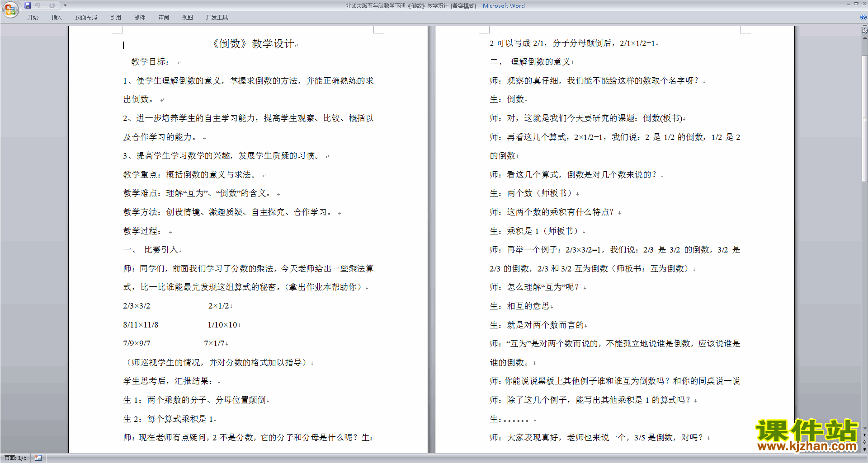Image resolution: width=868 pixels, height=463 pixels.
Task: Click the line 生：倒数 on the second page
Action: [507, 99]
